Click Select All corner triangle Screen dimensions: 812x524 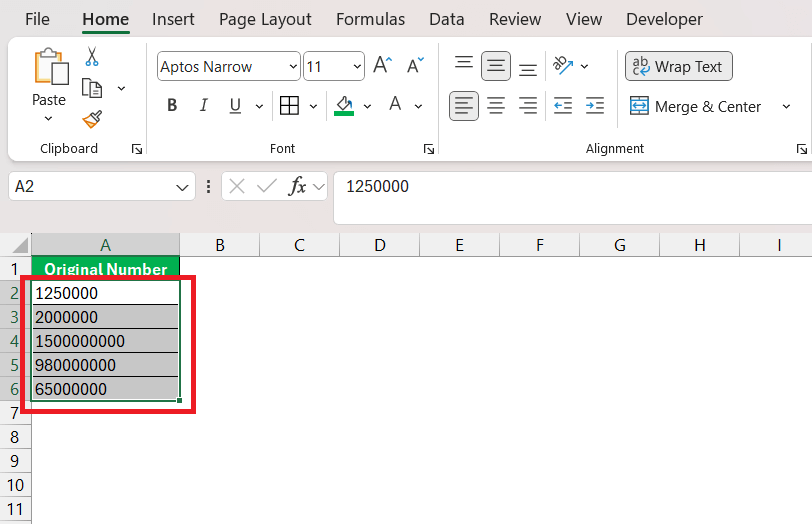20,245
